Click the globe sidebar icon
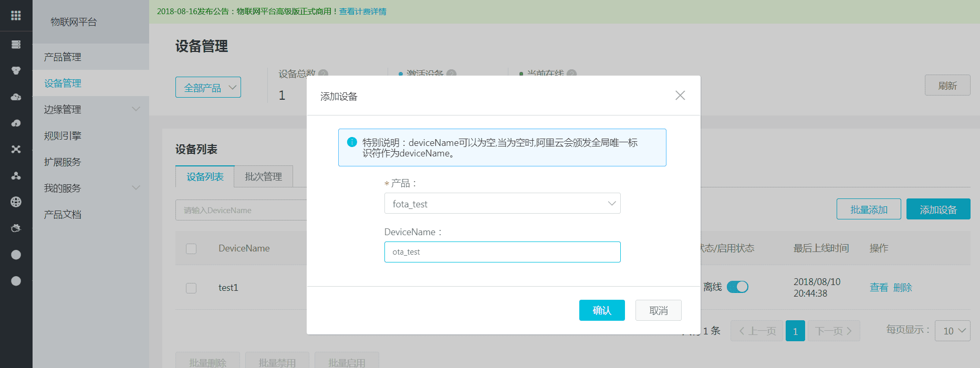Viewport: 980px width, 368px height. click(16, 202)
